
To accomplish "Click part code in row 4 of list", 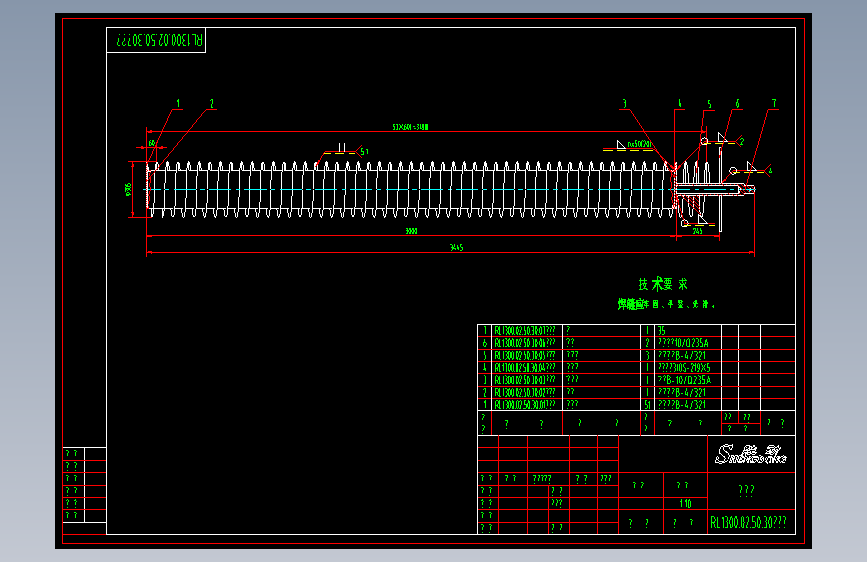I will tap(525, 367).
